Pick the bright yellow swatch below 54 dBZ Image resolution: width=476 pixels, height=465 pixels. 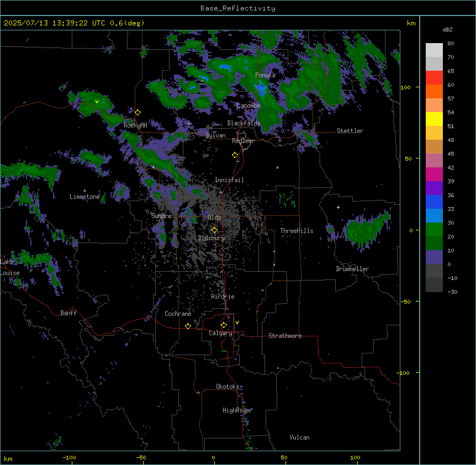point(434,119)
